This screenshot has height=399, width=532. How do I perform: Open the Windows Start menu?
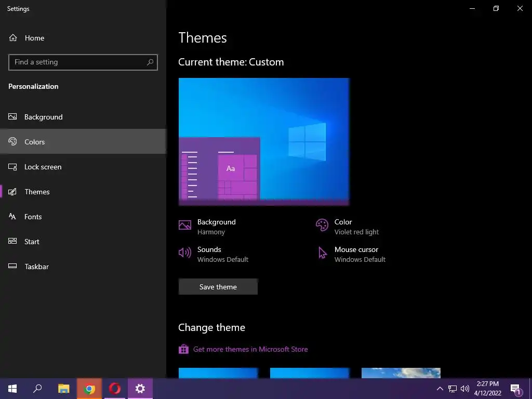[12, 389]
